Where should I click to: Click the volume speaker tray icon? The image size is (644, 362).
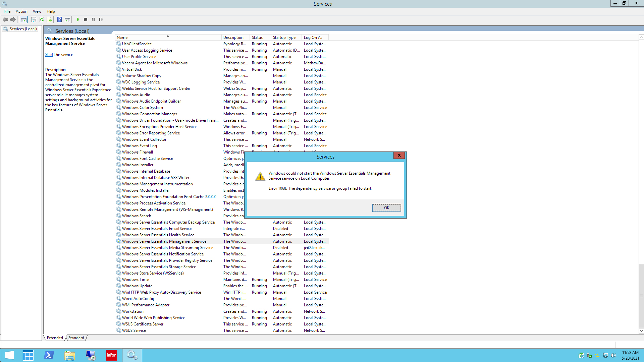pyautogui.click(x=613, y=355)
